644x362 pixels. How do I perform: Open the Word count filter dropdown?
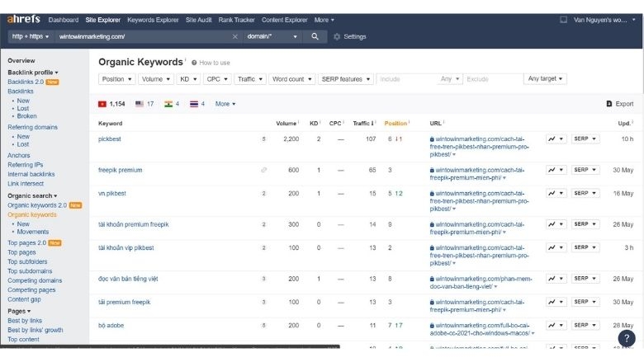coord(291,79)
